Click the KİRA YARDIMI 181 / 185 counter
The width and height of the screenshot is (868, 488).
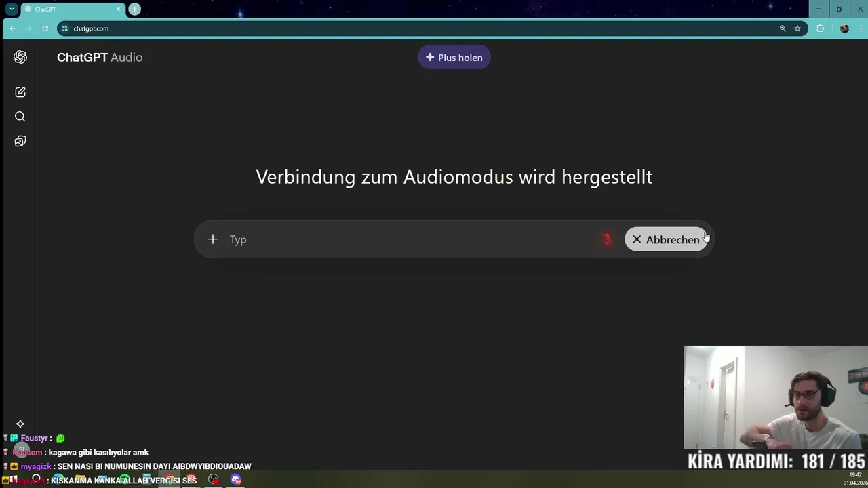pyautogui.click(x=776, y=462)
